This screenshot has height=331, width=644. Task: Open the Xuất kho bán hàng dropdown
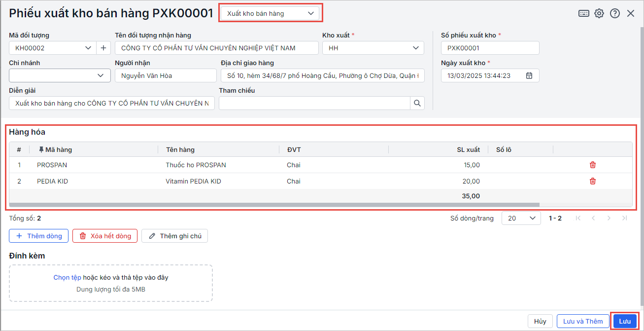pos(270,14)
